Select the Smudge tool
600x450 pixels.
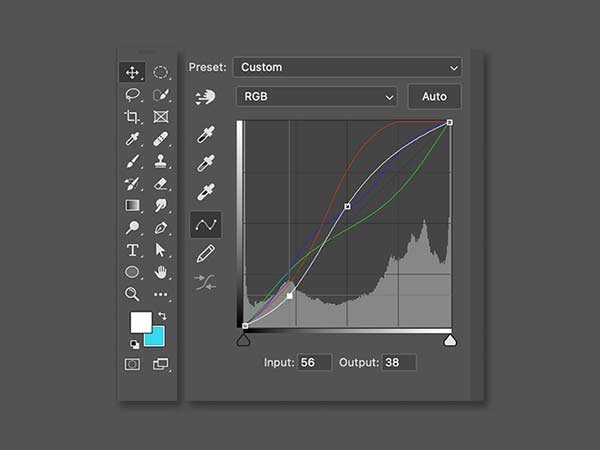(x=161, y=205)
